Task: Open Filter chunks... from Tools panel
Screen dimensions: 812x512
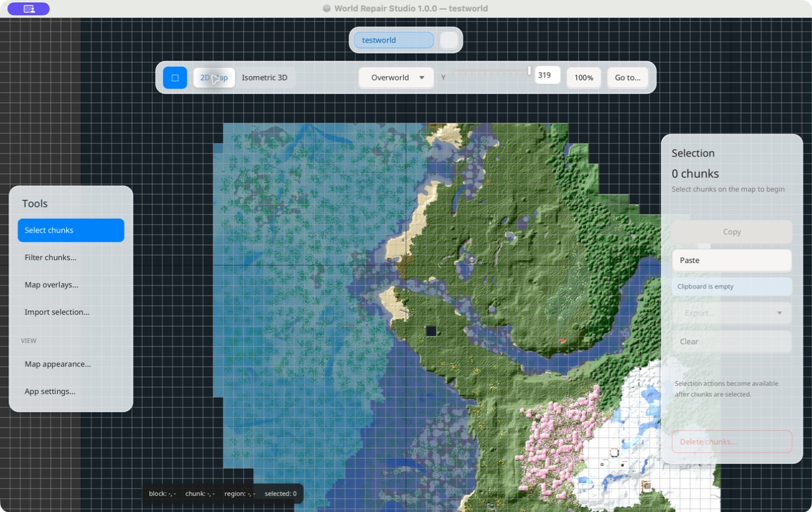Action: pos(71,257)
